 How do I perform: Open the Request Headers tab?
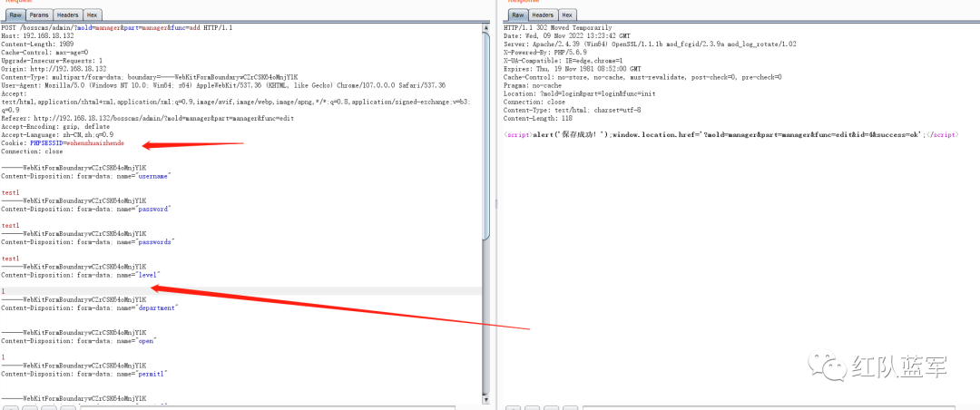tap(67, 15)
